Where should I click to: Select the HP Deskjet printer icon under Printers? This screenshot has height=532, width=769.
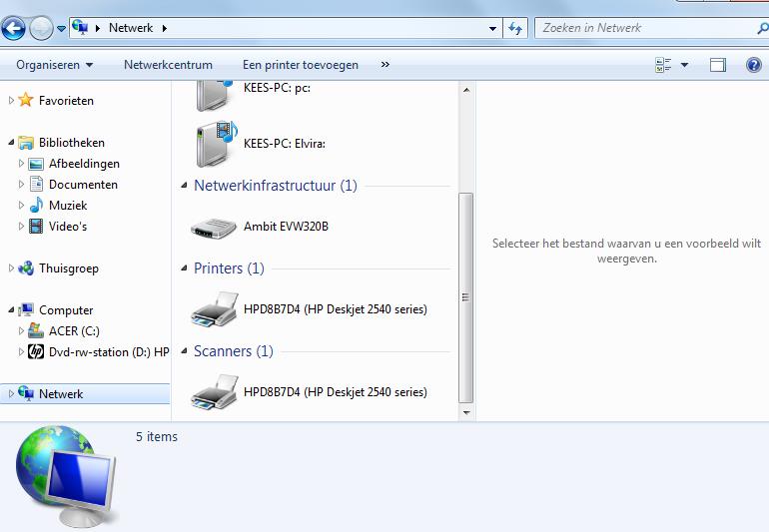[x=215, y=309]
